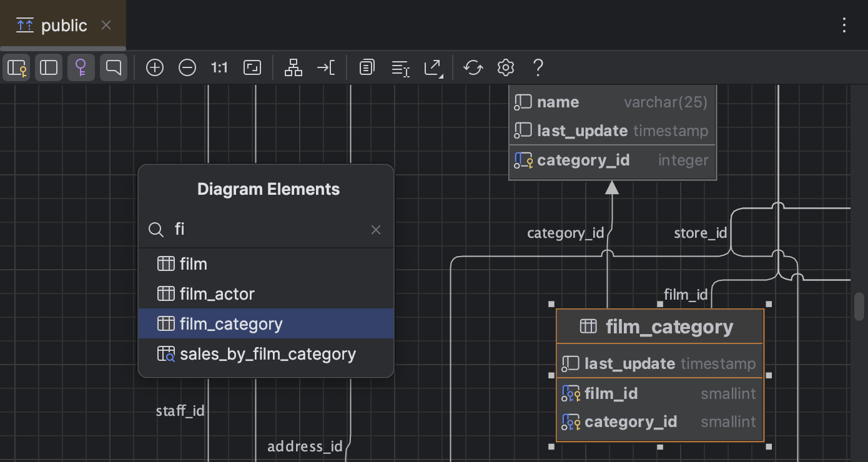
Task: Toggle the Primary Key icon in toolbar
Action: pos(81,67)
